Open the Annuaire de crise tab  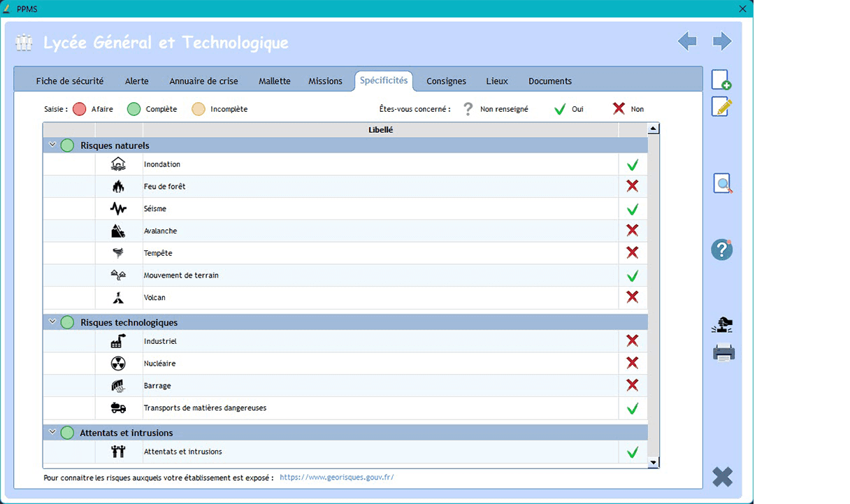point(203,81)
